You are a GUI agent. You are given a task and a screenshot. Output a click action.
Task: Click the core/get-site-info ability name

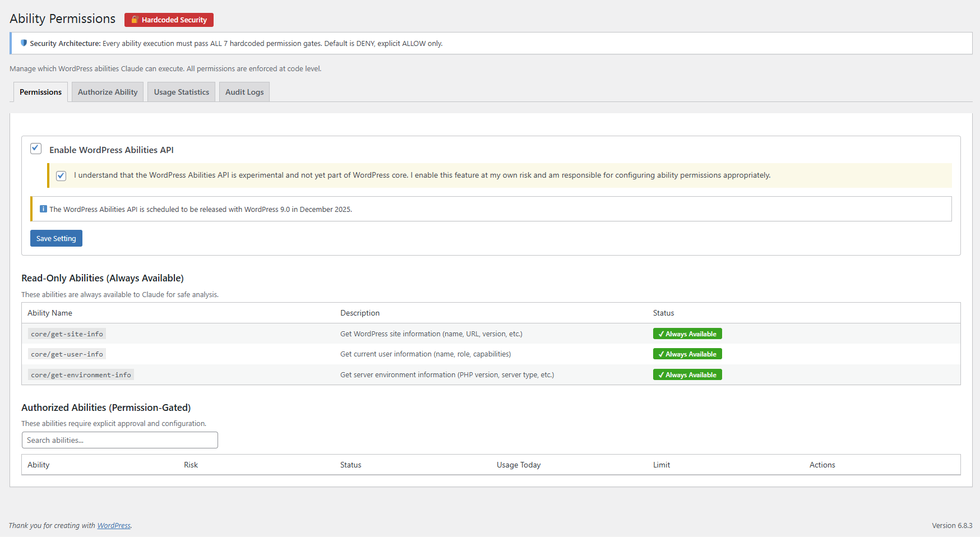[67, 334]
